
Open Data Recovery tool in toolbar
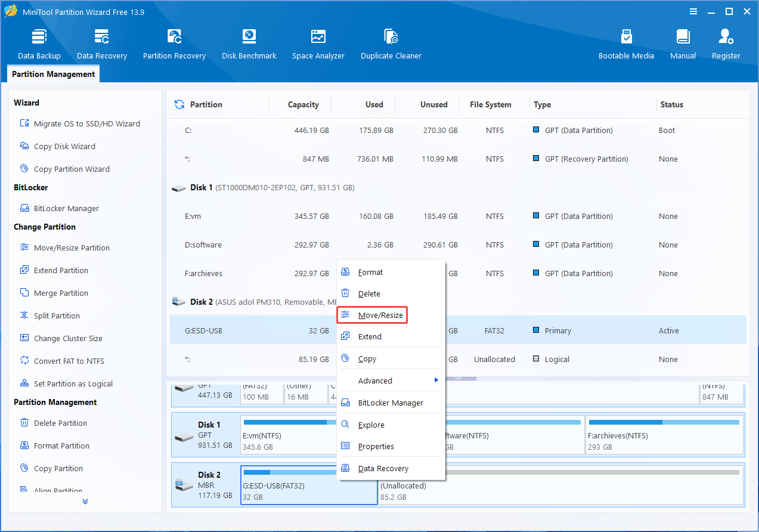tap(102, 44)
